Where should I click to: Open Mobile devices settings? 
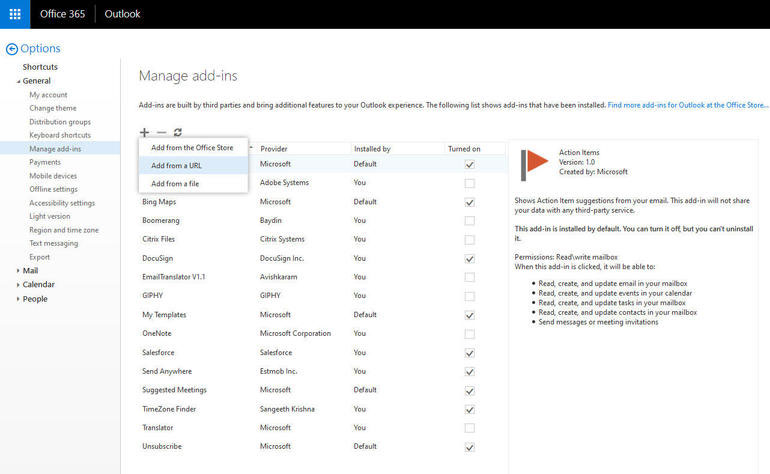click(x=53, y=176)
